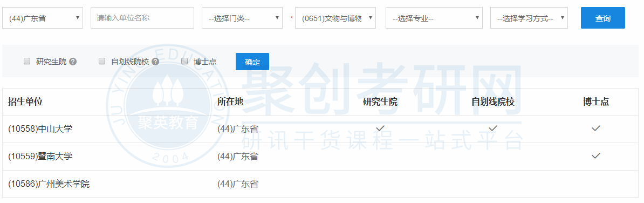Open the 选择门类 dropdown
Viewport: 644px width, 203px height.
pyautogui.click(x=242, y=18)
